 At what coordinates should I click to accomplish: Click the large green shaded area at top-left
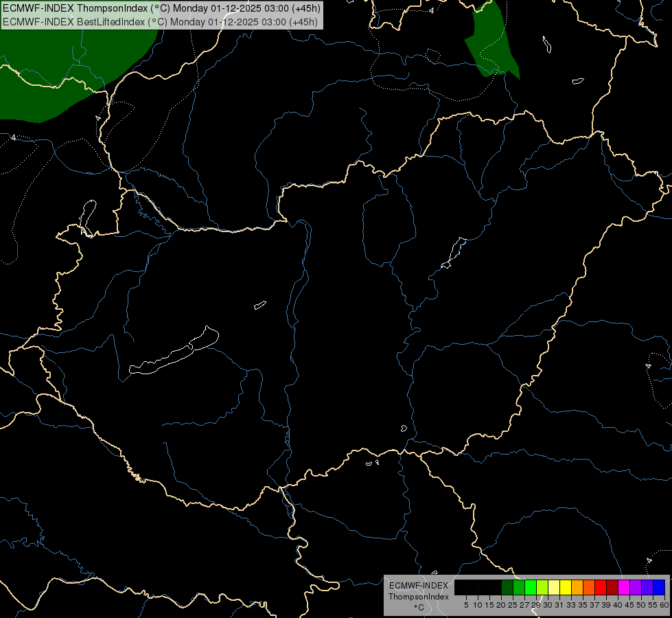click(x=65, y=73)
